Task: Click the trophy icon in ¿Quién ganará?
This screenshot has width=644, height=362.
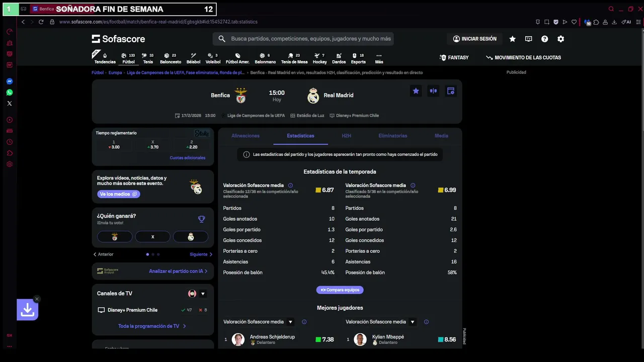Action: (201, 219)
